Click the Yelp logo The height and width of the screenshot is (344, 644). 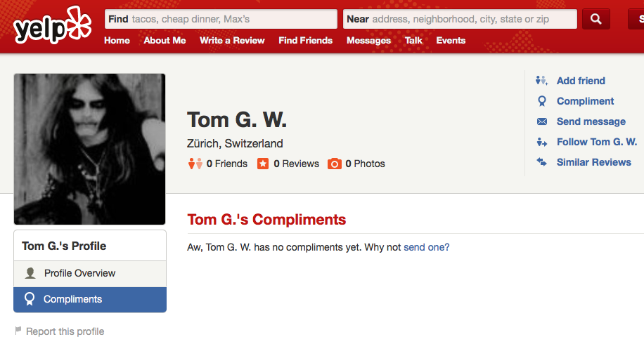tap(52, 25)
